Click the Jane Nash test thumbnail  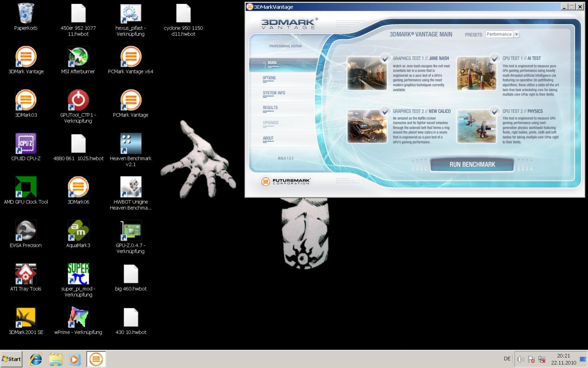(367, 73)
